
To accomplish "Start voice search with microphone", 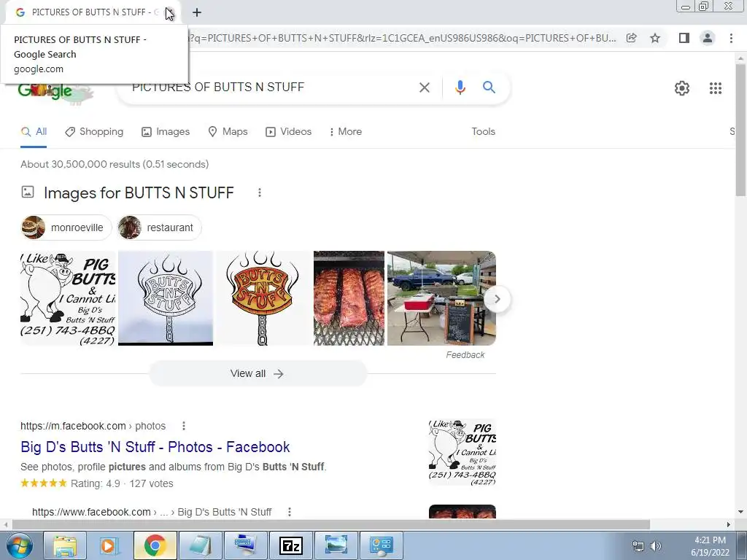I will [x=460, y=87].
